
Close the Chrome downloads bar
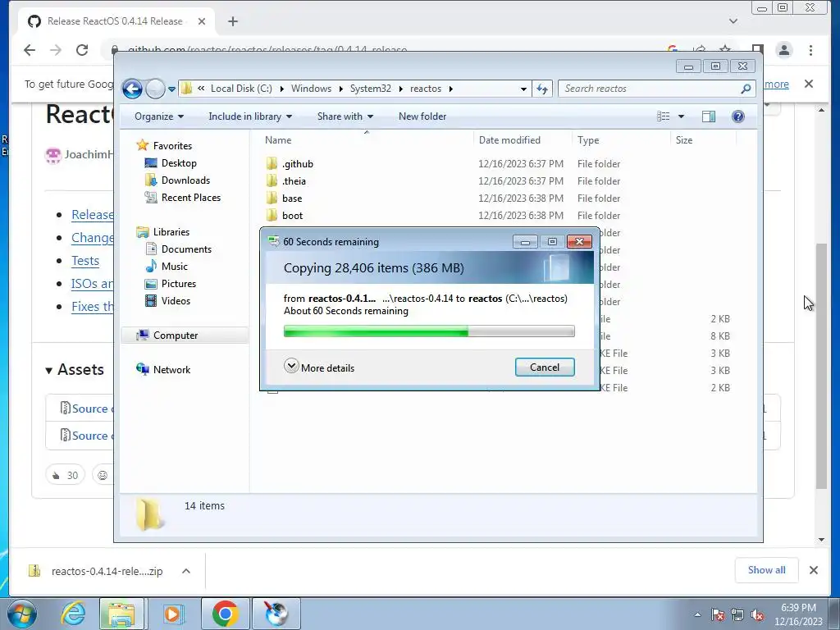tap(813, 570)
